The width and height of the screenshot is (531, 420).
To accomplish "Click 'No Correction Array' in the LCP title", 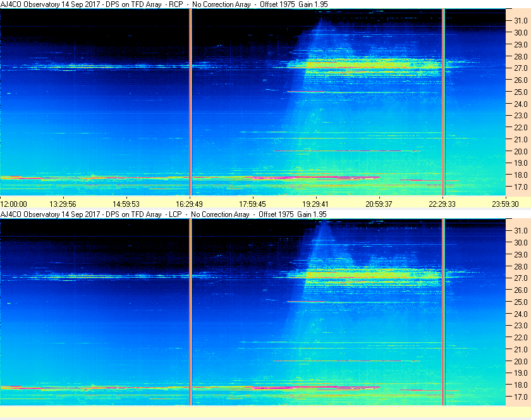I will point(220,214).
